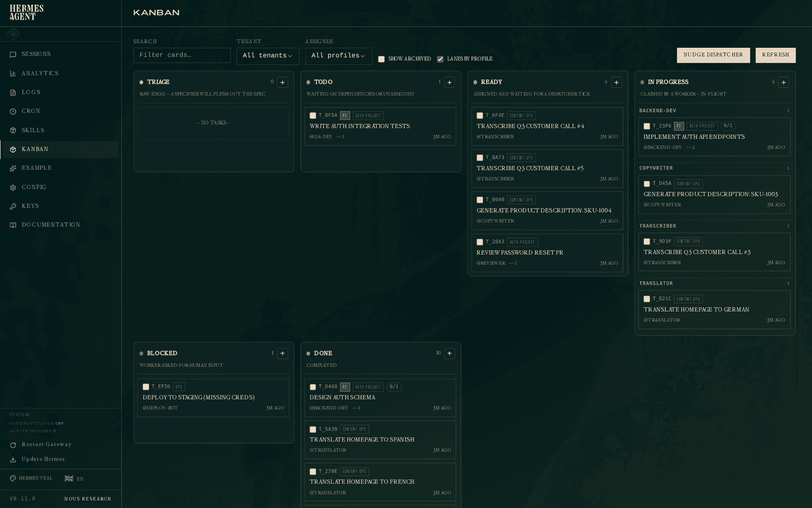812x508 pixels.
Task: Click the Nudge Dispatcher button
Action: (x=713, y=55)
